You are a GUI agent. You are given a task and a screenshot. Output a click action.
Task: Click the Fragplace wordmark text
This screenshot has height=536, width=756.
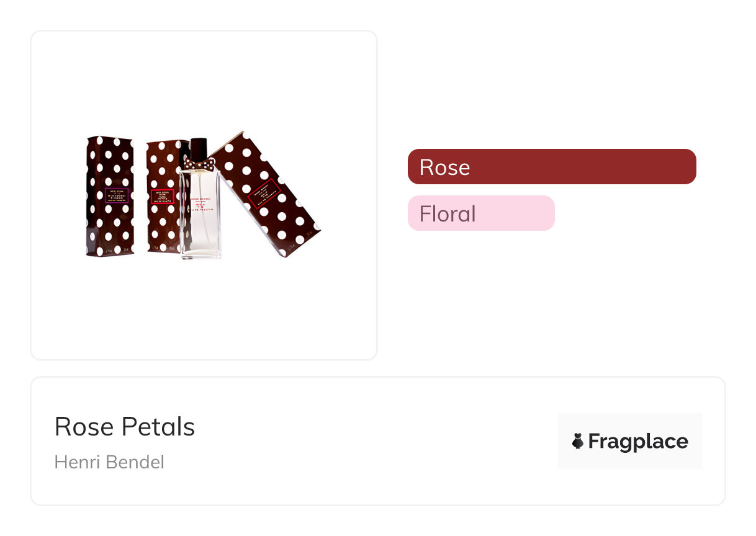[638, 442]
